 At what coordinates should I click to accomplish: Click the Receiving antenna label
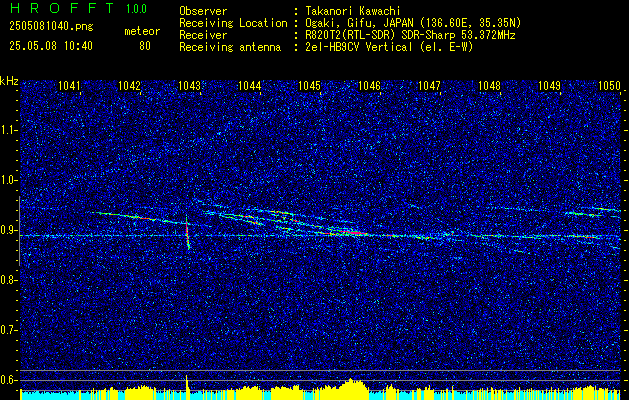[x=230, y=47]
